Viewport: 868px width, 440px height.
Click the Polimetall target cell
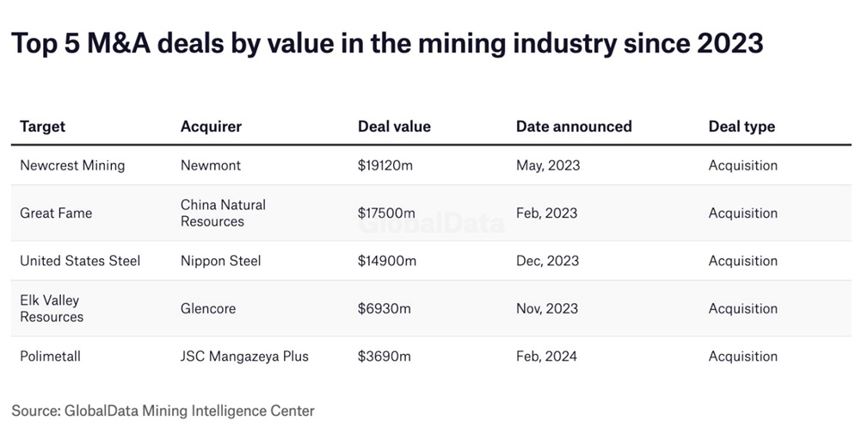coord(50,356)
